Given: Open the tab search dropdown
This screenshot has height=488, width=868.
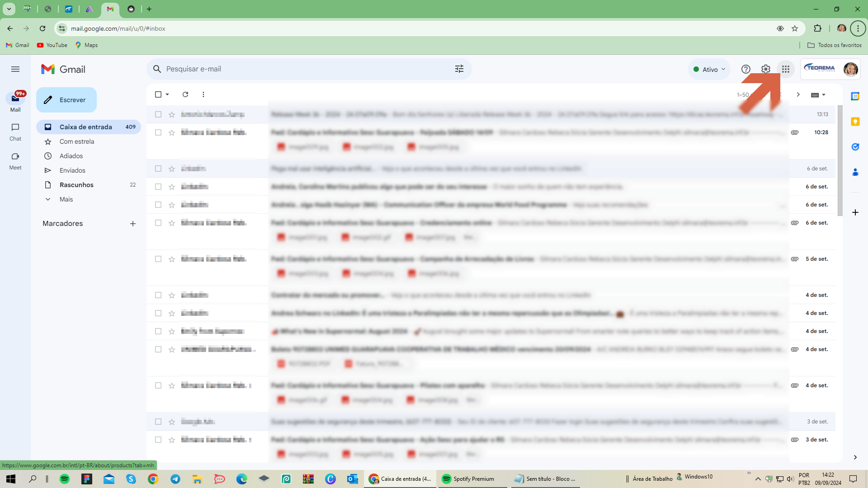Looking at the screenshot, I should coord(9,9).
